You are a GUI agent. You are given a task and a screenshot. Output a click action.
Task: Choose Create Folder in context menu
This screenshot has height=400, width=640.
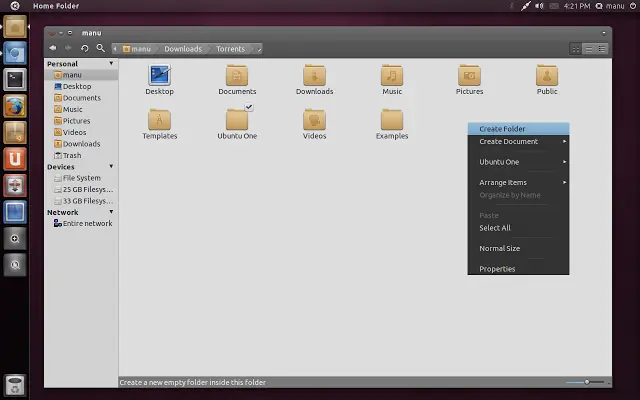518,129
